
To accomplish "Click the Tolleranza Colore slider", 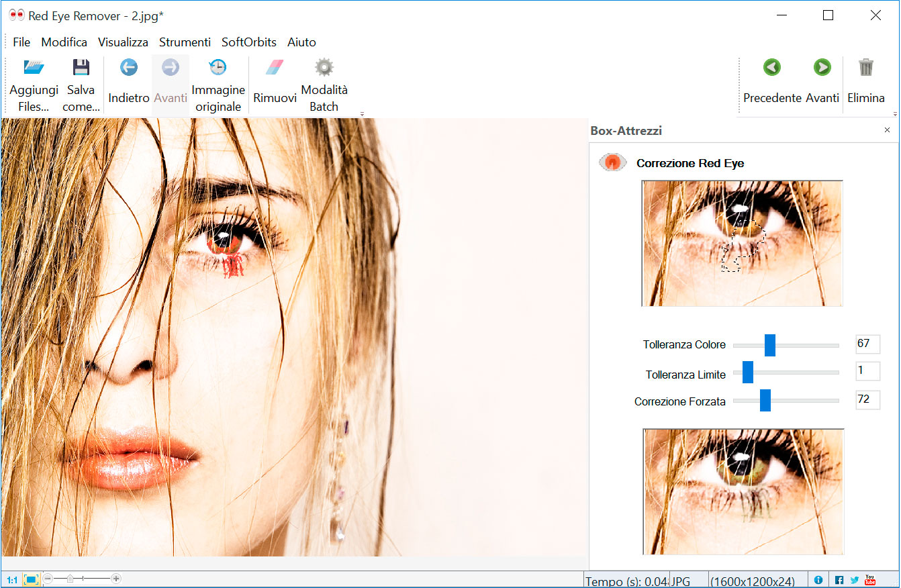I will (786, 345).
